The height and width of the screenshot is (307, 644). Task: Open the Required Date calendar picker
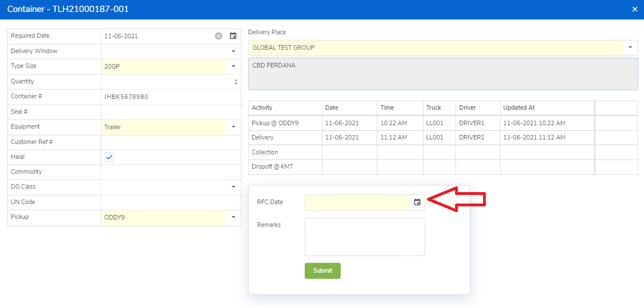233,36
